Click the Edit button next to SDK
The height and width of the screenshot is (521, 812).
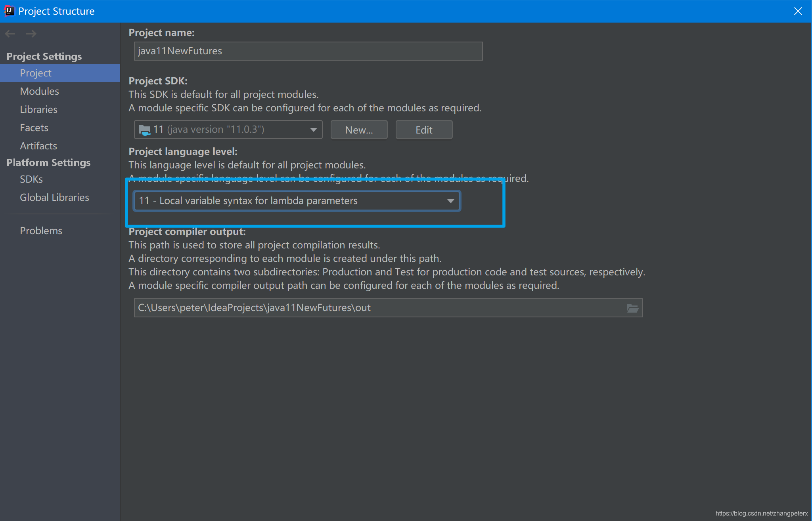point(423,130)
